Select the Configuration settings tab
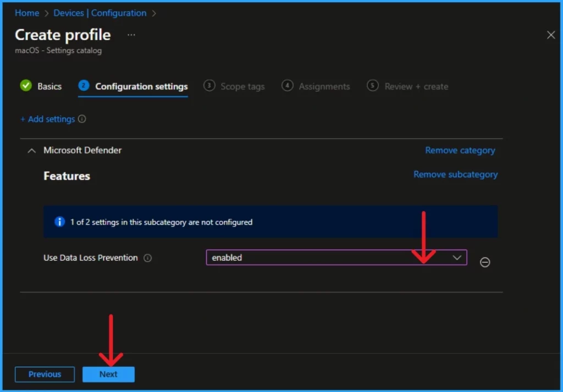This screenshot has height=392, width=563. [x=133, y=86]
